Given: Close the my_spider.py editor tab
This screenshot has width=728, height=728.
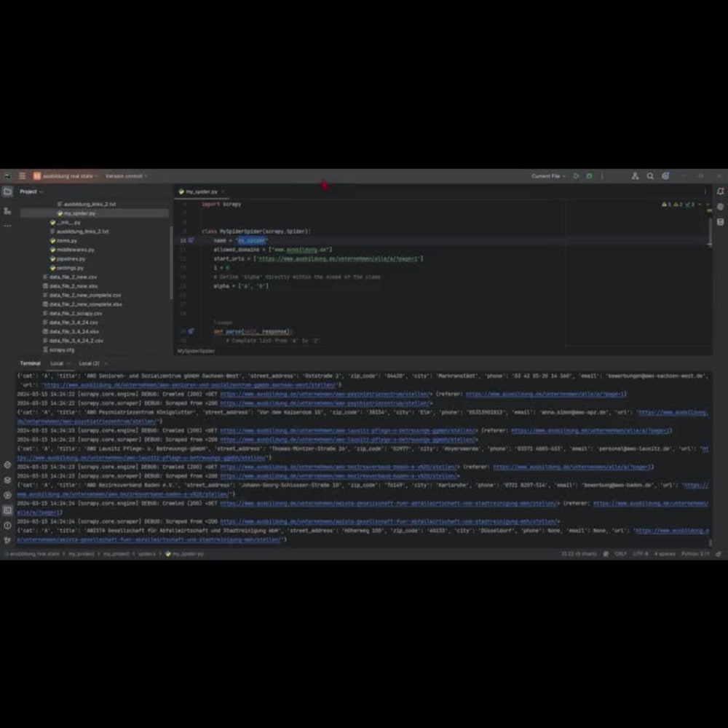Looking at the screenshot, I should pos(223,191).
